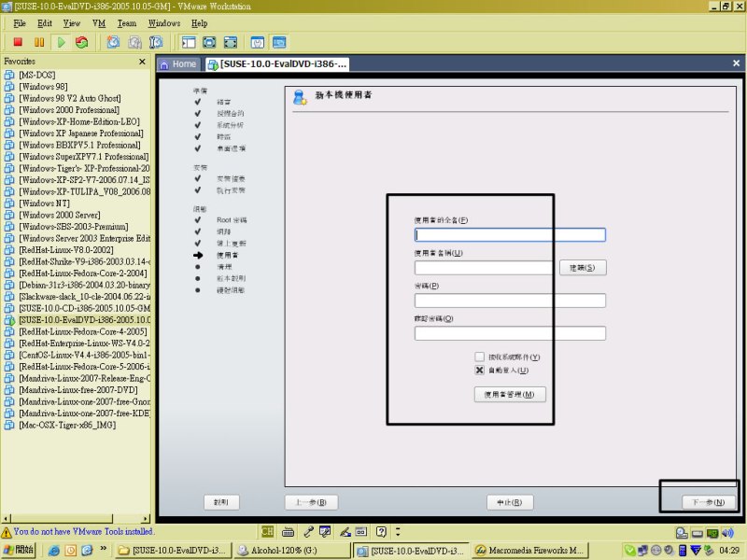747x560 pixels.
Task: Select [Windows 2000 Server] in Favorites
Action: pyautogui.click(x=59, y=215)
